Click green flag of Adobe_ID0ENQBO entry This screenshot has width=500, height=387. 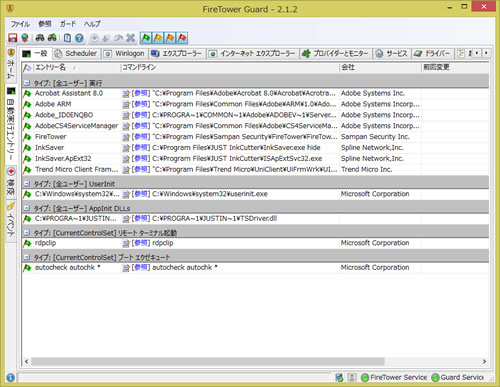coord(27,115)
